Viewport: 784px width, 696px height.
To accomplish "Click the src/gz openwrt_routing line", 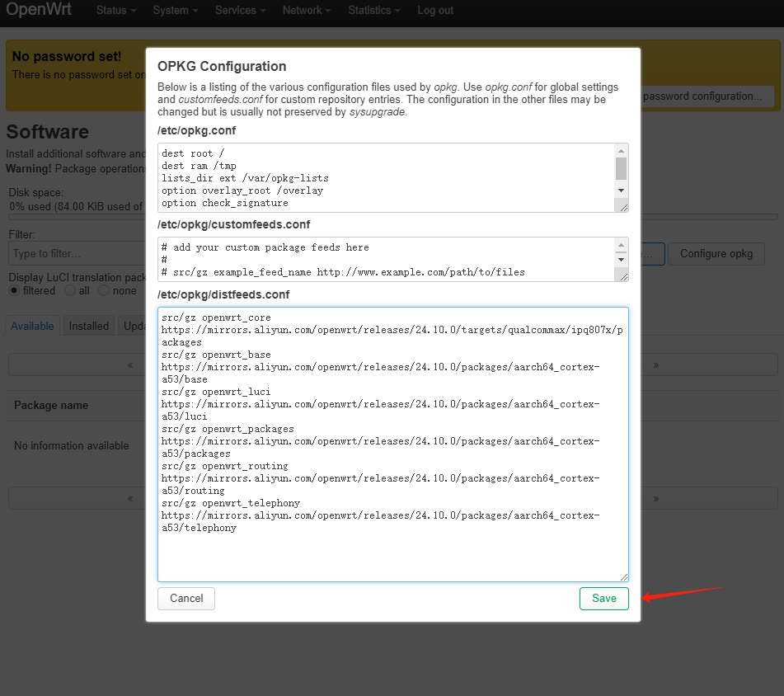I will coord(224,466).
